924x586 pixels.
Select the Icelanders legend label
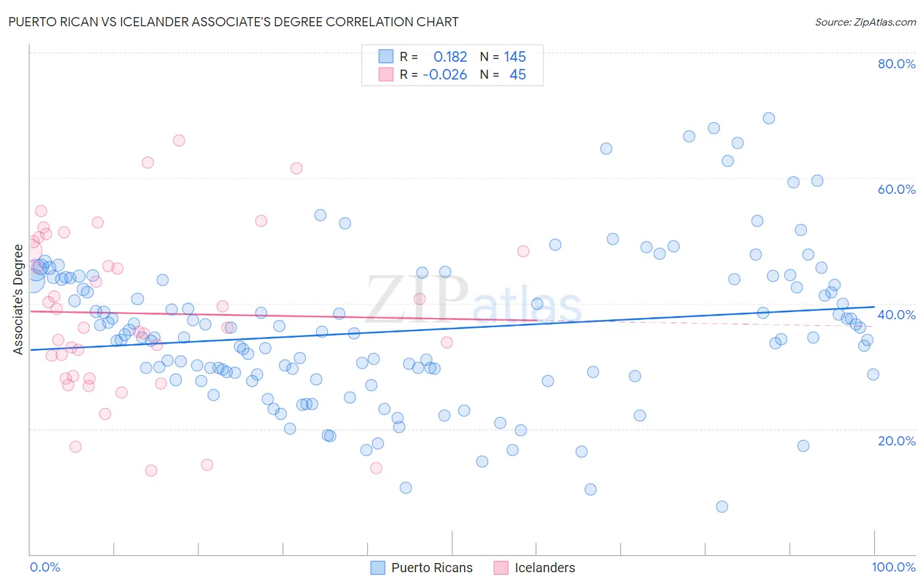[x=545, y=568]
